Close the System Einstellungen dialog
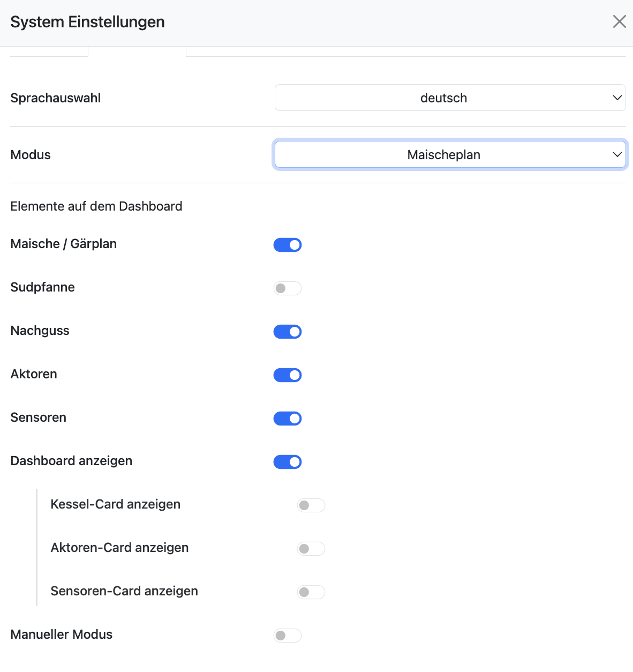633x672 pixels. pos(619,21)
